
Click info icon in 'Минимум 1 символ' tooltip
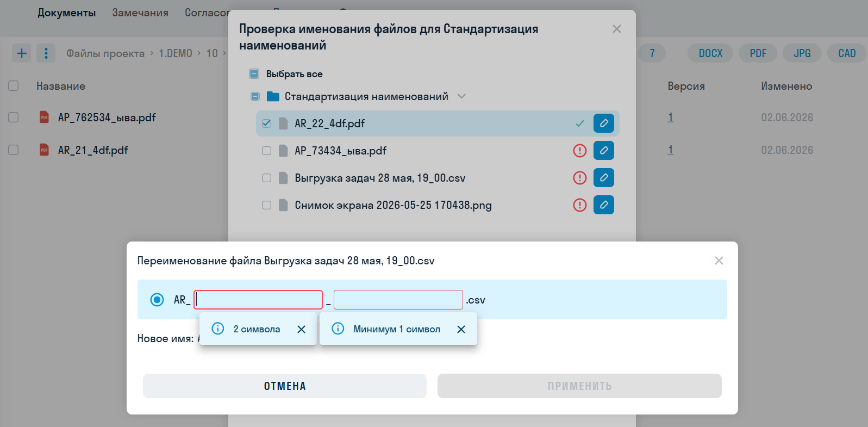point(338,329)
